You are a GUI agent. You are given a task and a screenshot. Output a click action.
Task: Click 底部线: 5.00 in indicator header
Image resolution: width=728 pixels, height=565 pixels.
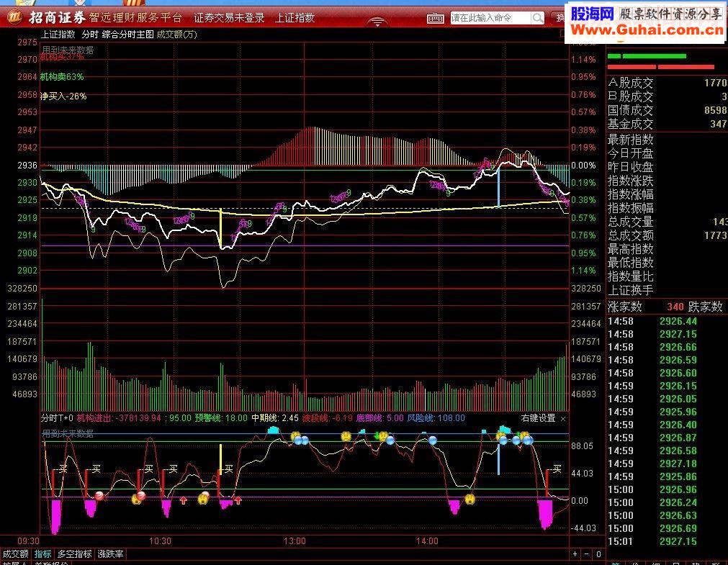(x=379, y=418)
